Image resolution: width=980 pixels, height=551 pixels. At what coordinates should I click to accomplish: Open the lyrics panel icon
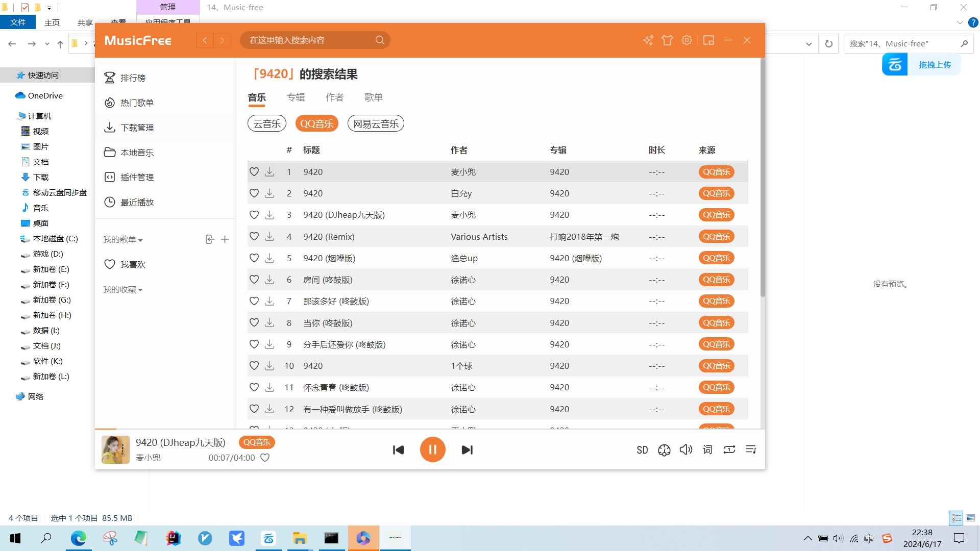[707, 449]
